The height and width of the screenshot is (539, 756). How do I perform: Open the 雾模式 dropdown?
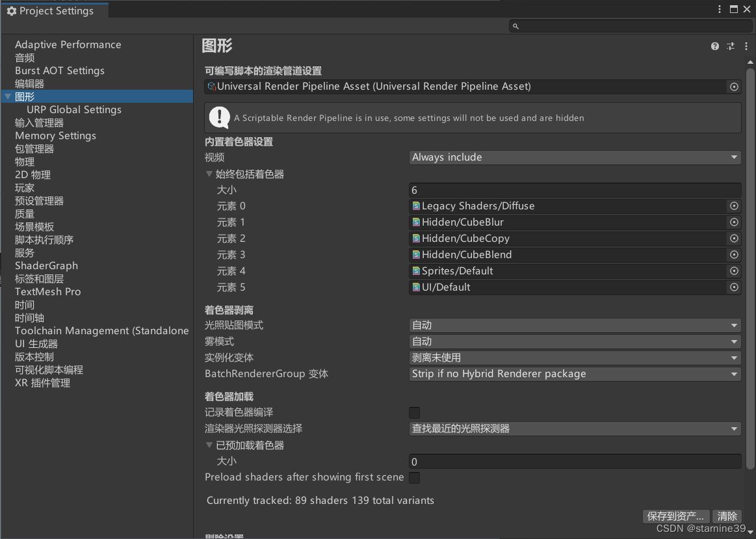(575, 342)
